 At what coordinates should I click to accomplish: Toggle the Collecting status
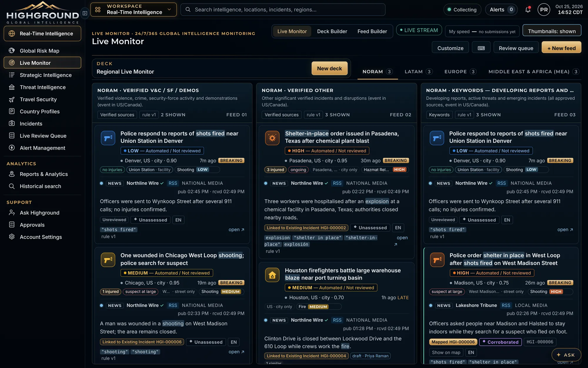pos(462,10)
